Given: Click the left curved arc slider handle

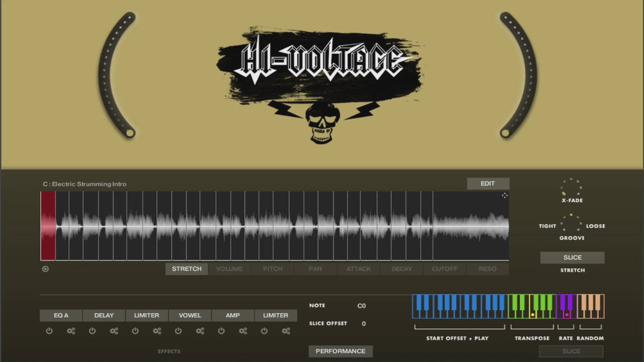Looking at the screenshot, I should [129, 132].
